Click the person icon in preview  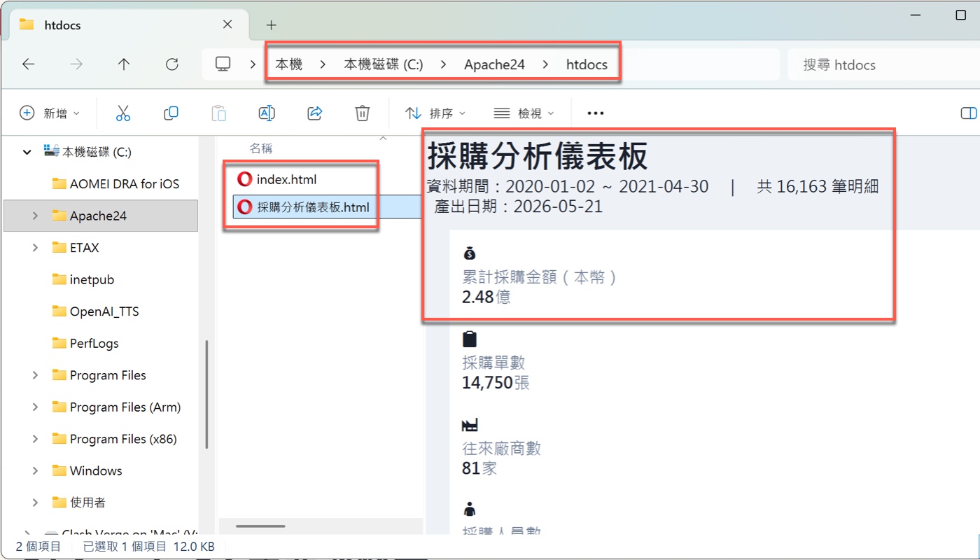click(x=470, y=508)
